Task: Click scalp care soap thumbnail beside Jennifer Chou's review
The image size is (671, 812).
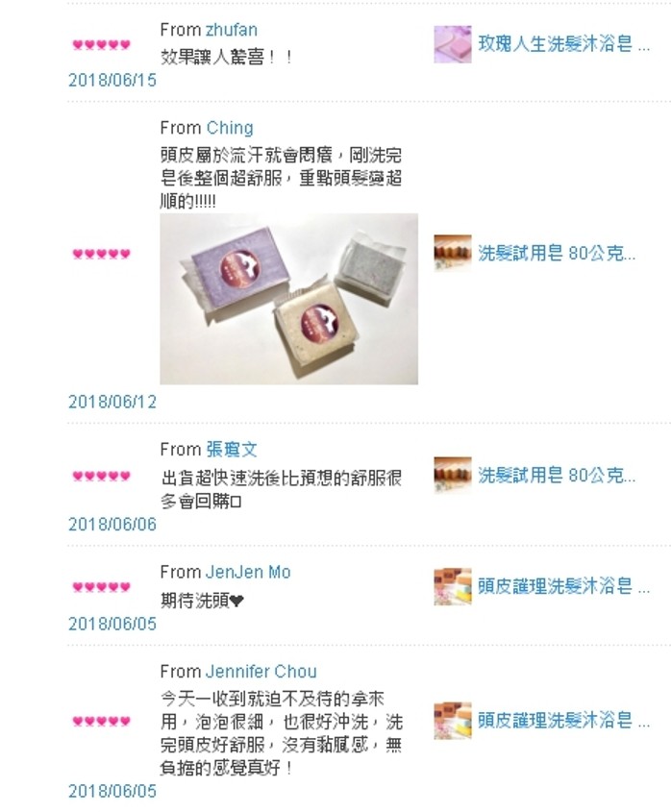Action: (453, 721)
